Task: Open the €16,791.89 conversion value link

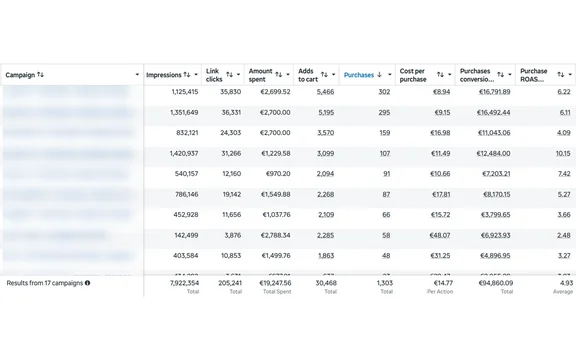Action: (x=494, y=92)
